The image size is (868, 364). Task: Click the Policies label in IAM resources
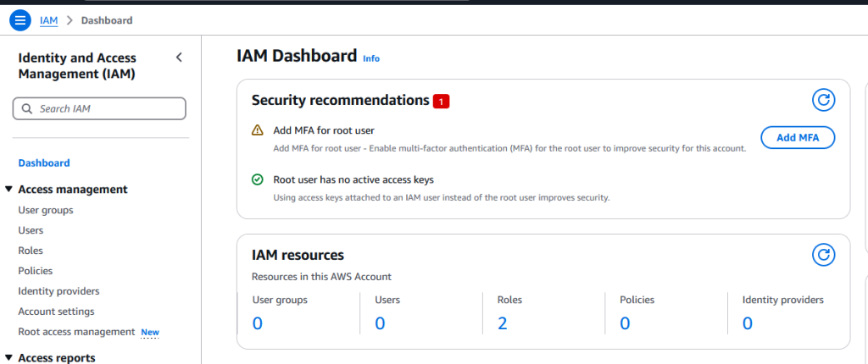tap(637, 300)
